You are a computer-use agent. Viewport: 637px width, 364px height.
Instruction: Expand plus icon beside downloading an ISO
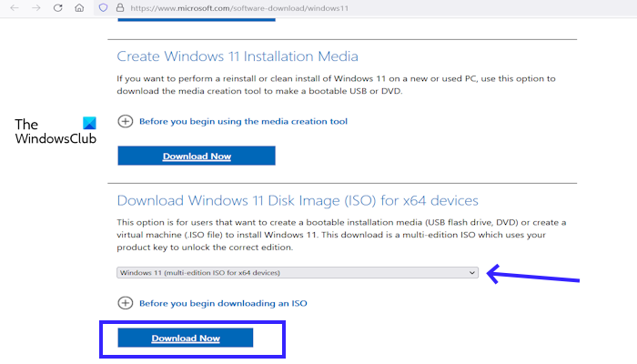coord(126,303)
